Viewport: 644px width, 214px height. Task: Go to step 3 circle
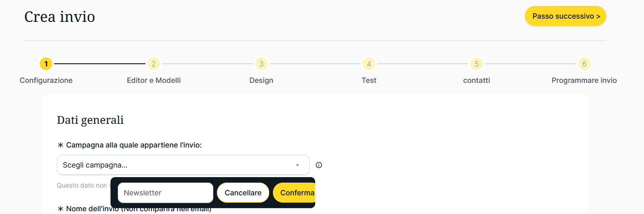tap(261, 64)
